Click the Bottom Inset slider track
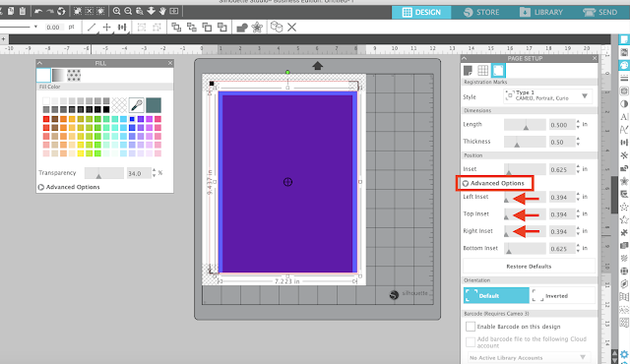630x364 pixels. point(525,249)
